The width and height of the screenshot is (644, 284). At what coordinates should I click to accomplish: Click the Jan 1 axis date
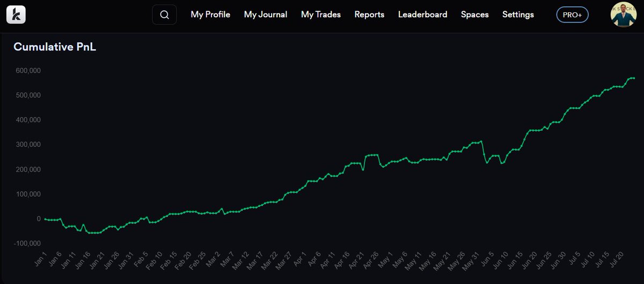click(x=39, y=259)
